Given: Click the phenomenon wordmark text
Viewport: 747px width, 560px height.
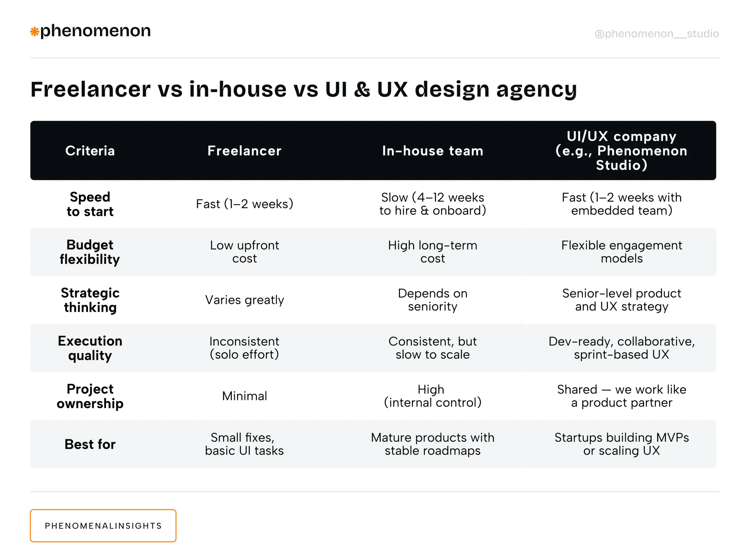Looking at the screenshot, I should [x=95, y=31].
